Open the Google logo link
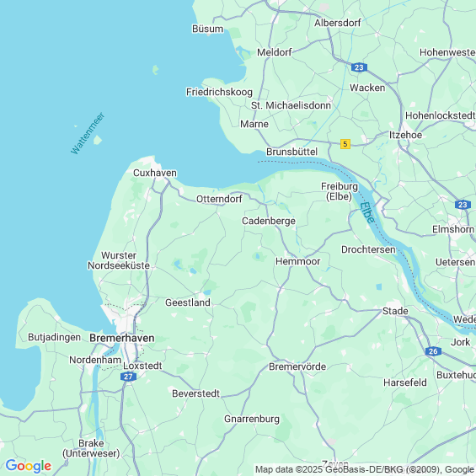The image size is (476, 476). (x=29, y=466)
